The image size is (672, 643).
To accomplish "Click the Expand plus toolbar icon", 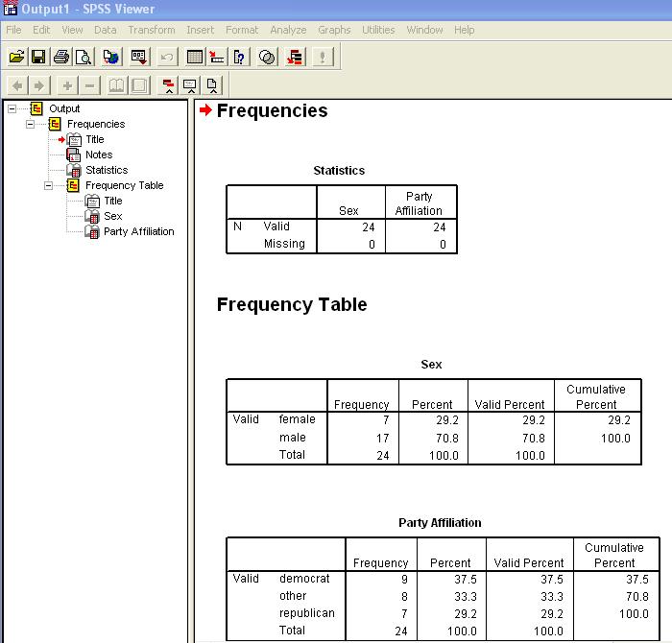I will click(67, 85).
